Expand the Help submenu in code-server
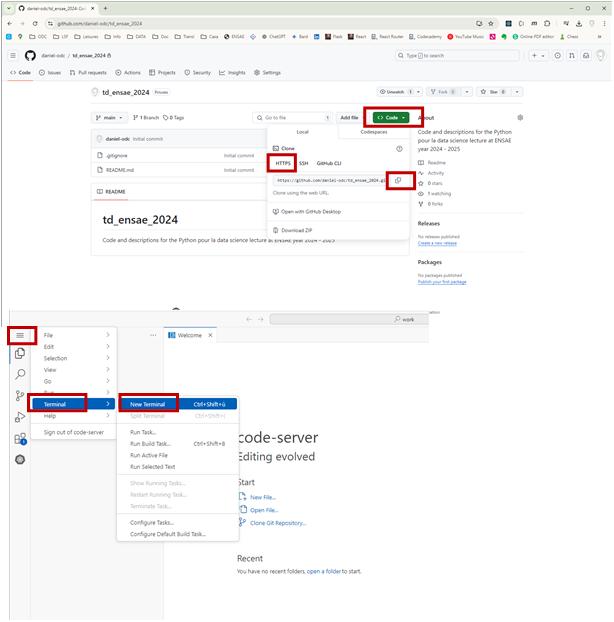The height and width of the screenshot is (622, 614). (74, 416)
